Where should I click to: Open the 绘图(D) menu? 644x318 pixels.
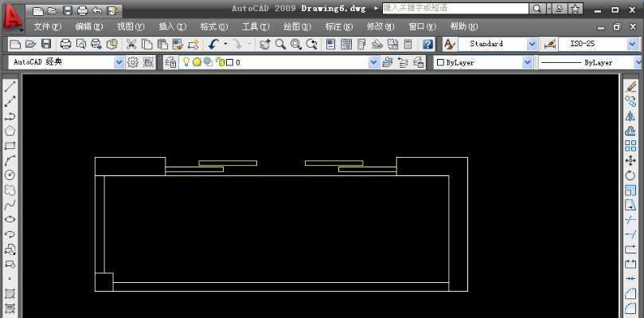298,27
